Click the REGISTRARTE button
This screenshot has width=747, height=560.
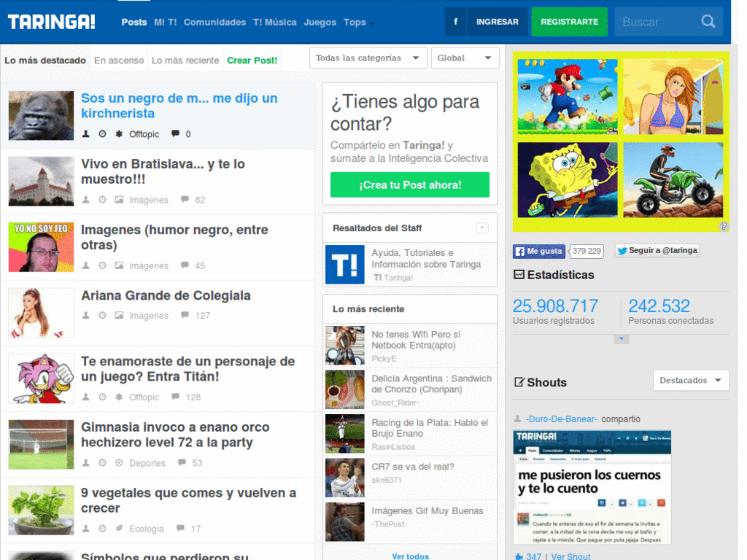tap(569, 22)
